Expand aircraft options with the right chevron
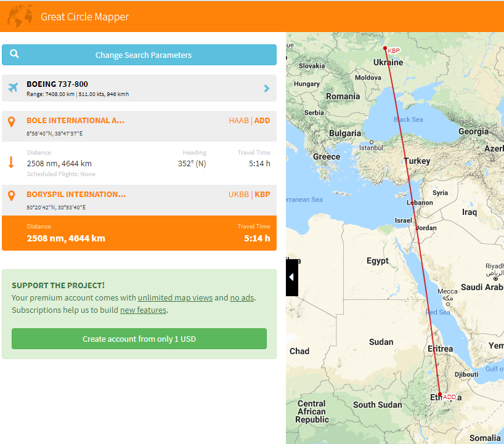This screenshot has height=444, width=504. [267, 88]
